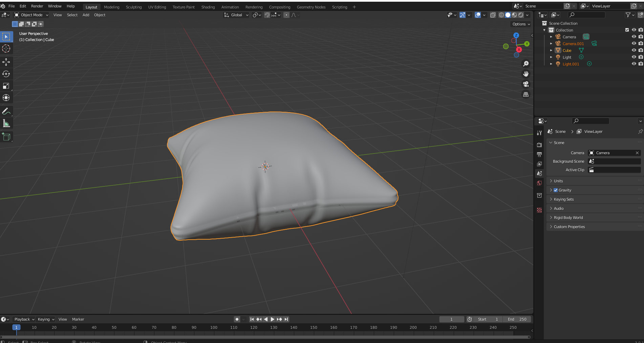
Task: Expand the Rigid Body World panel
Action: click(568, 218)
